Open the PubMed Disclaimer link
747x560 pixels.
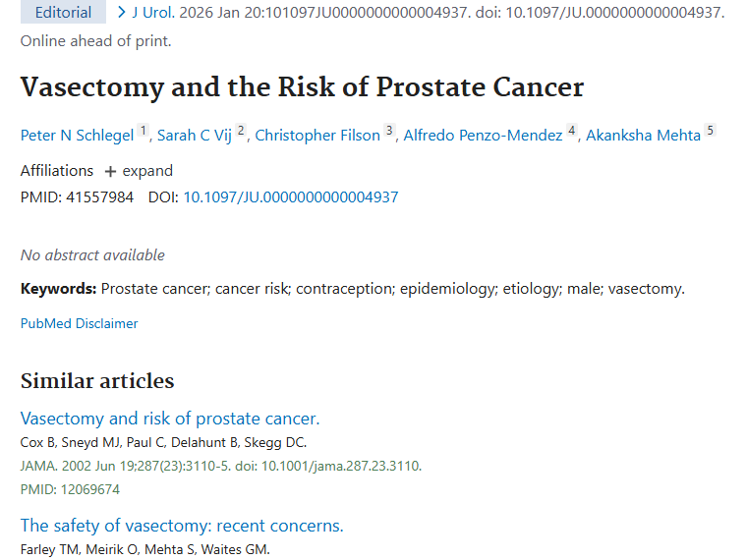pyautogui.click(x=79, y=323)
